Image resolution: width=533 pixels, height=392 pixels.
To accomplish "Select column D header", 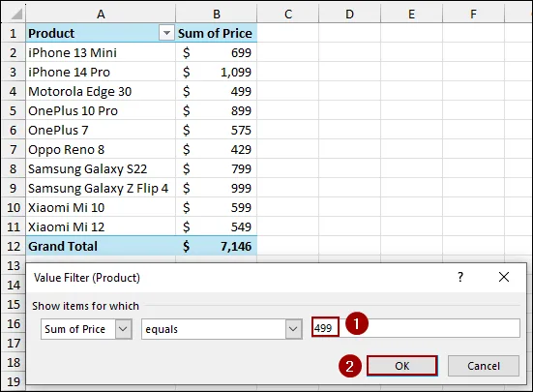I will [350, 14].
